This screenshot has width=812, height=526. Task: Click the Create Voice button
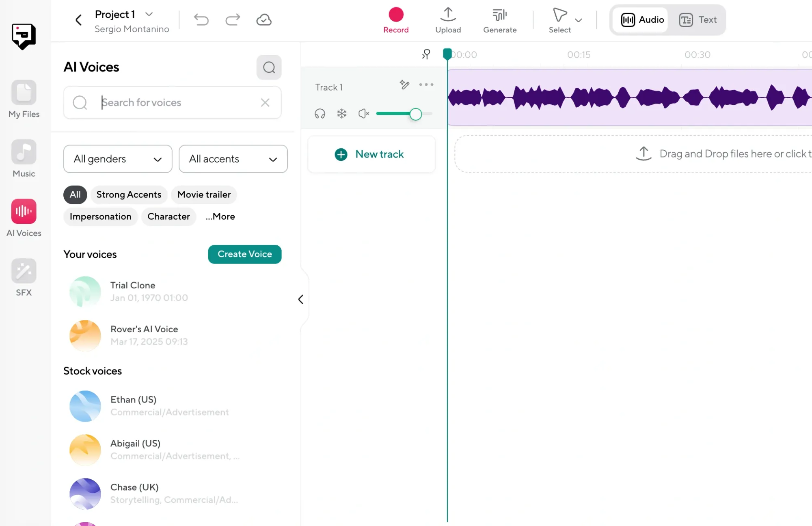pyautogui.click(x=244, y=254)
